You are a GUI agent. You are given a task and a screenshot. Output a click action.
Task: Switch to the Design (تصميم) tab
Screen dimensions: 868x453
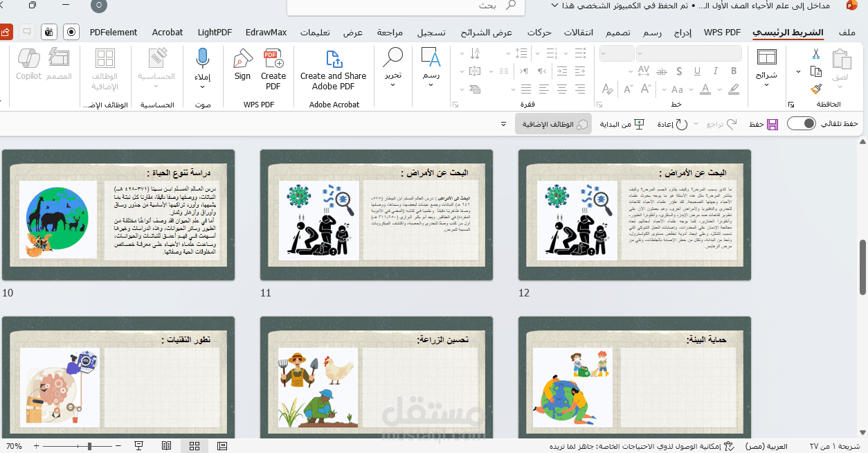pos(618,33)
